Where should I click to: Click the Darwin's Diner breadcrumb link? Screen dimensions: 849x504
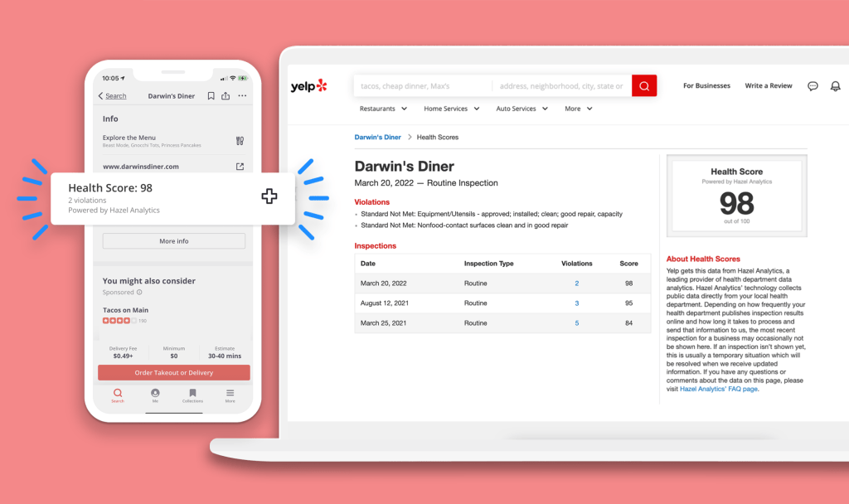click(377, 137)
